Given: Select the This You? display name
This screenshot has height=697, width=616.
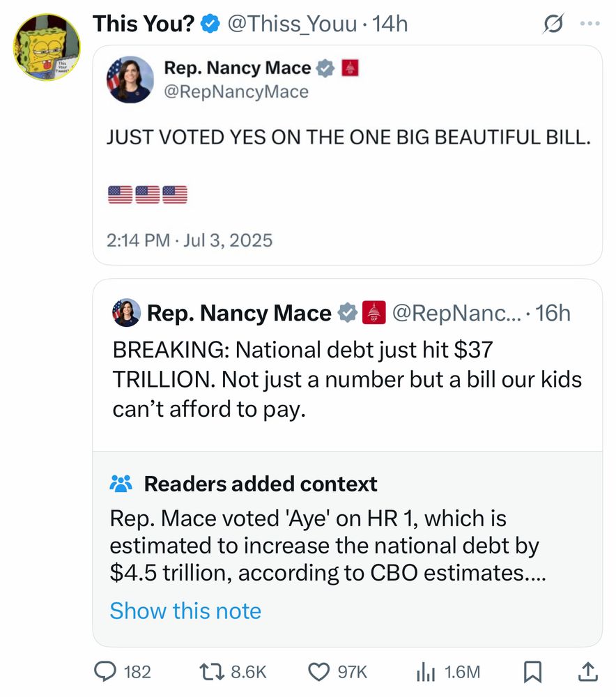Looking at the screenshot, I should coord(144,24).
